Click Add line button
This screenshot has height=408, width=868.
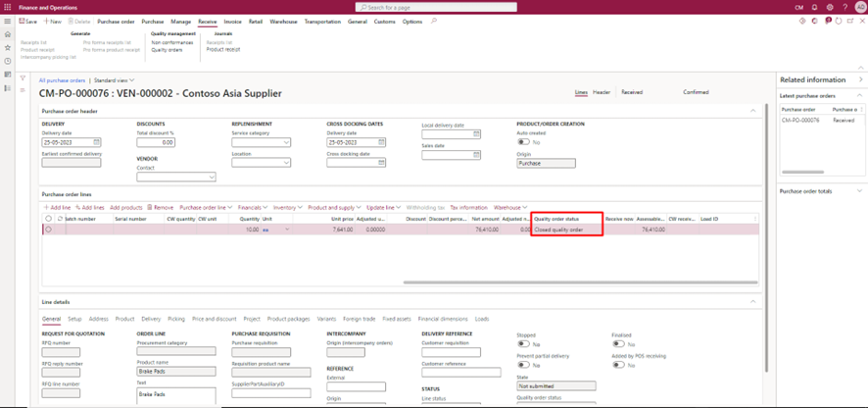(x=57, y=208)
